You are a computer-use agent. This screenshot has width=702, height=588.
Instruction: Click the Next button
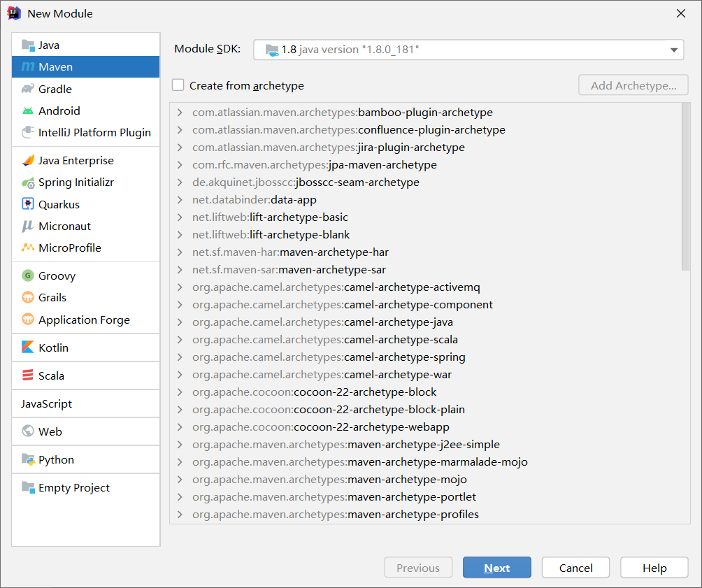pos(497,568)
